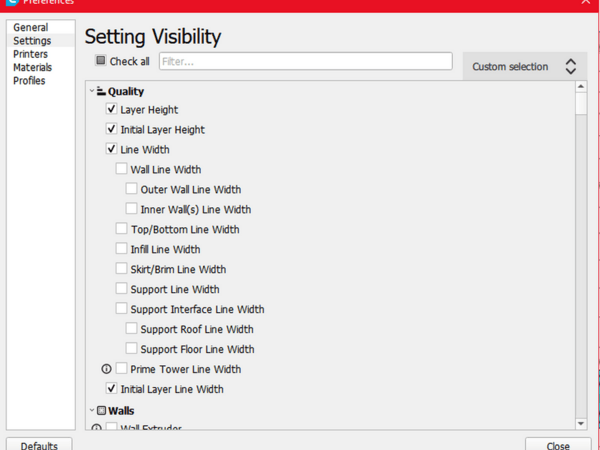Screen dimensions: 600x450
Task: Click the Cura logo in title bar
Action: (x=12, y=3)
